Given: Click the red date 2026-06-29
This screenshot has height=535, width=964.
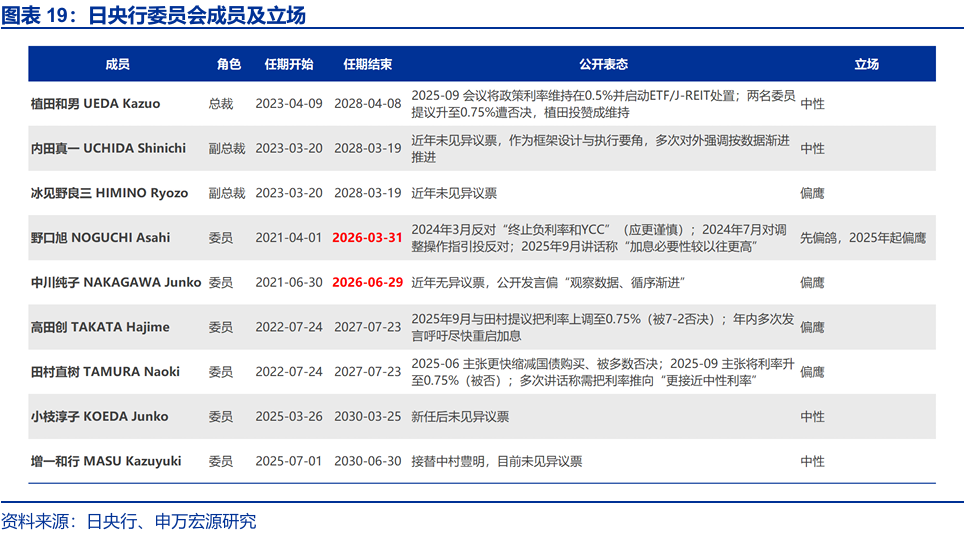Looking at the screenshot, I should click(x=367, y=282).
